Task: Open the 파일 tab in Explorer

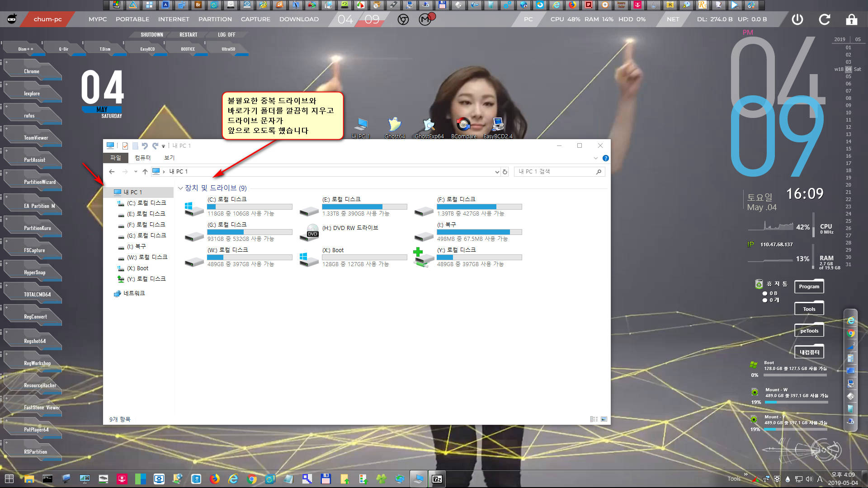Action: (x=116, y=158)
